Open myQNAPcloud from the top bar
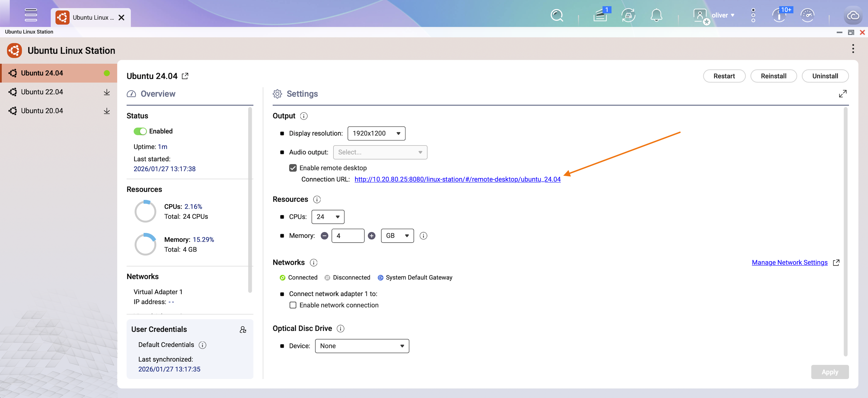The width and height of the screenshot is (868, 398). [853, 15]
